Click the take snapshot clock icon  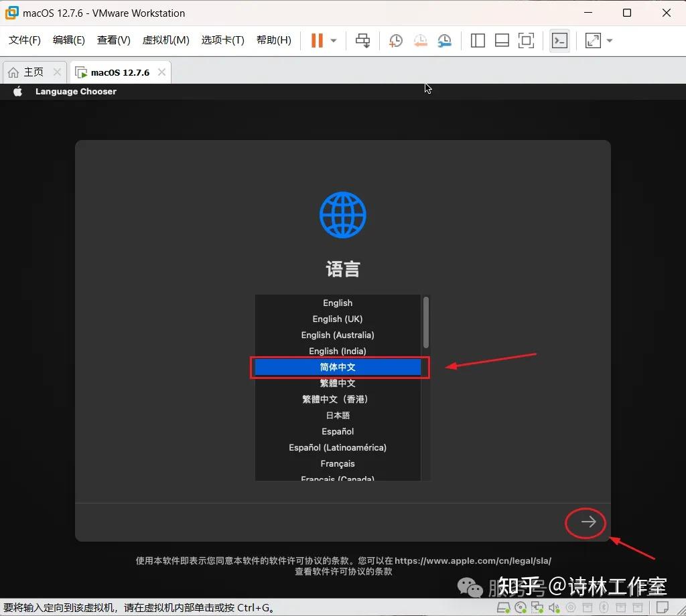tap(395, 41)
